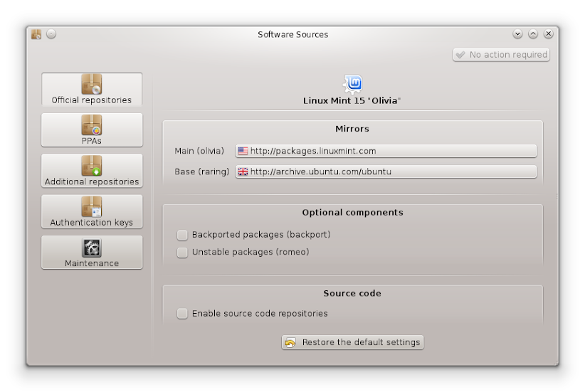The height and width of the screenshot is (392, 585).
Task: Click the Software Sources title text
Action: (293, 35)
